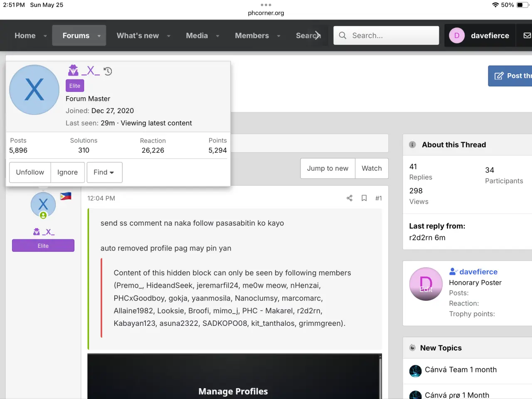The width and height of the screenshot is (532, 399).
Task: Open the Find dropdown in profile popup
Action: pyautogui.click(x=104, y=172)
